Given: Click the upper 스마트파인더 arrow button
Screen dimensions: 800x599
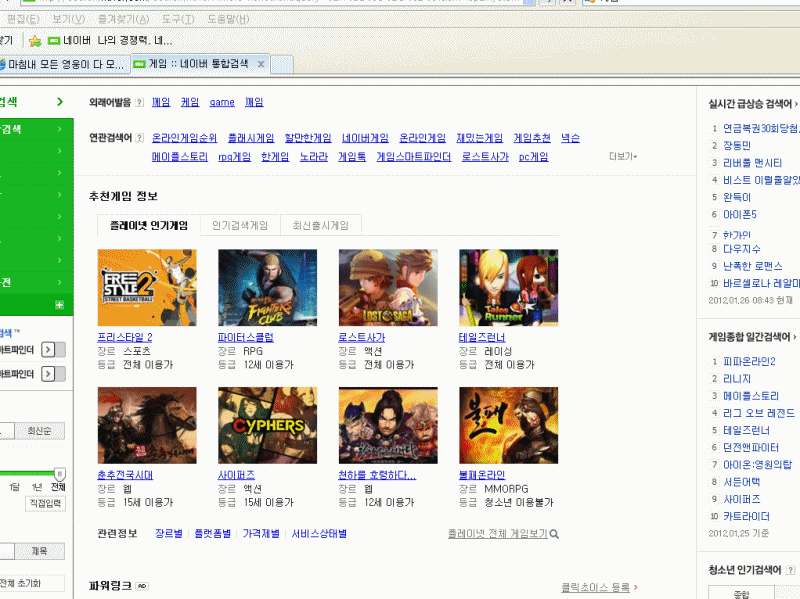Looking at the screenshot, I should 48,350.
